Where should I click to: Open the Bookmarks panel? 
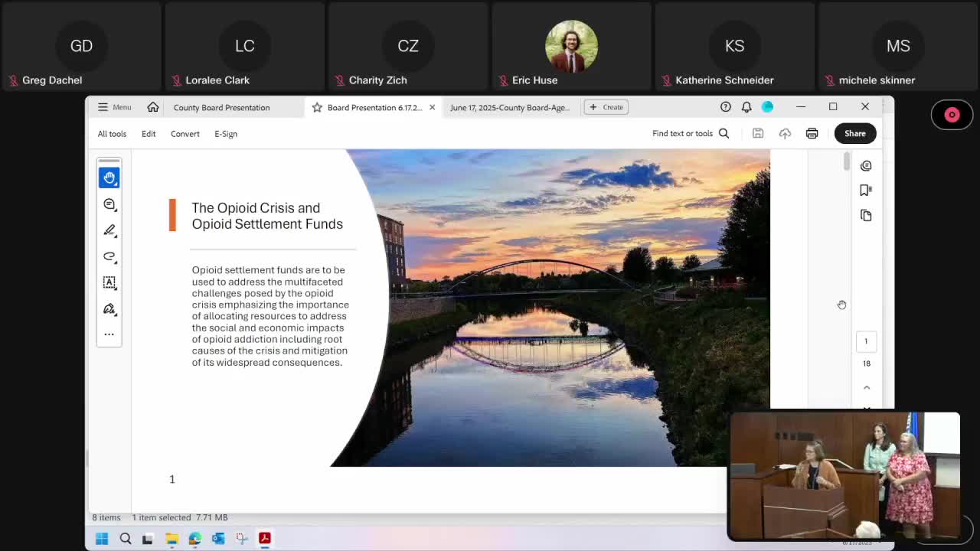click(x=866, y=191)
